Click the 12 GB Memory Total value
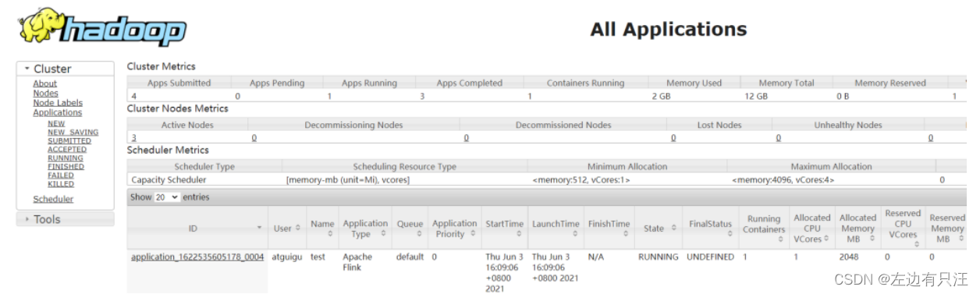Screen dimensions: 980x294 756,96
